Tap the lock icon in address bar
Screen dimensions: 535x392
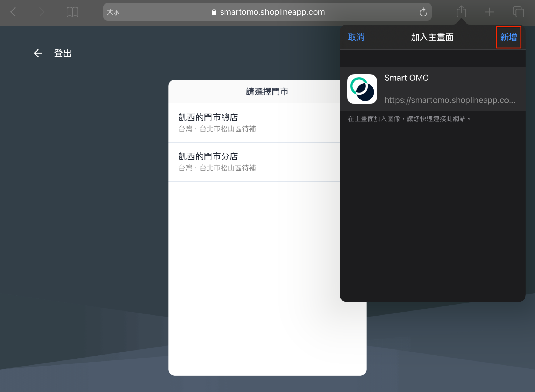click(214, 12)
